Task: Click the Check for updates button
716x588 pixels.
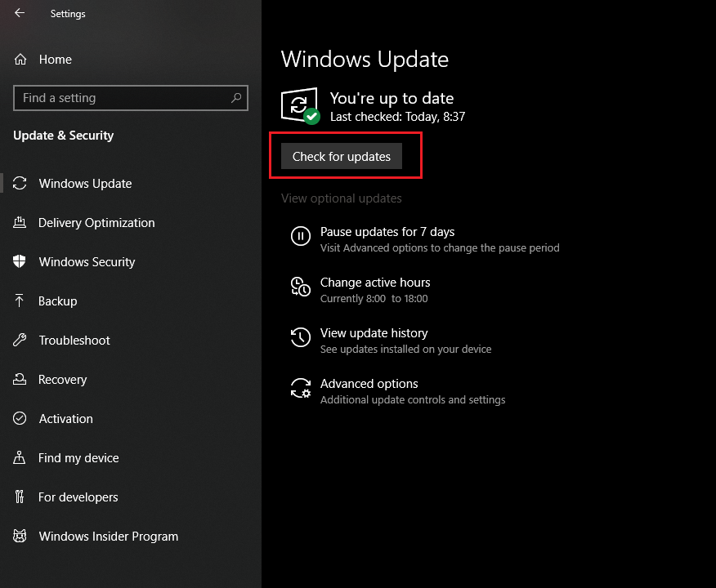Action: click(342, 157)
